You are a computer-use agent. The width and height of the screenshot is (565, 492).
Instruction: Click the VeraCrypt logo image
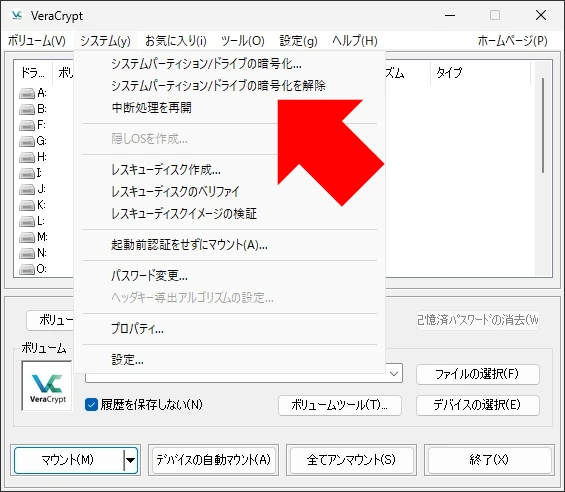[x=47, y=386]
